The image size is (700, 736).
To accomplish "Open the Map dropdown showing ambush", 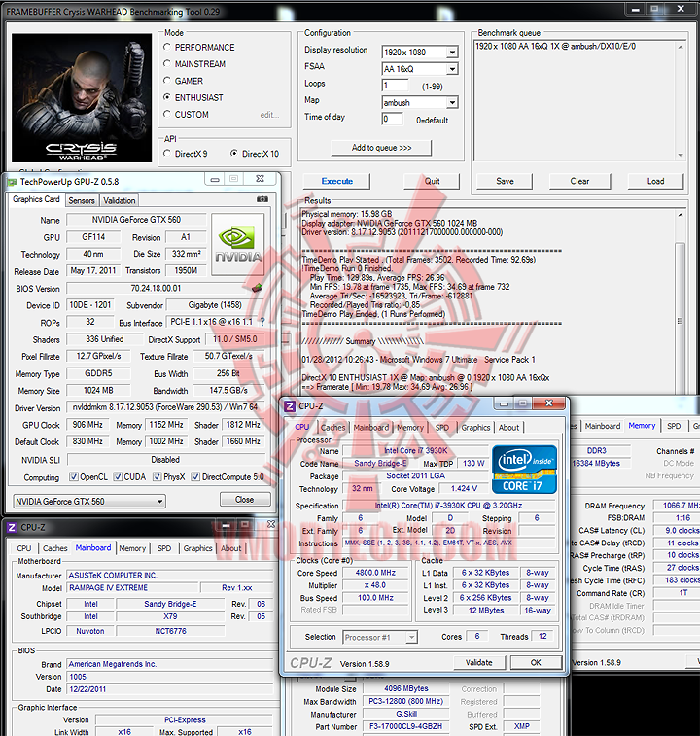I will (x=452, y=102).
